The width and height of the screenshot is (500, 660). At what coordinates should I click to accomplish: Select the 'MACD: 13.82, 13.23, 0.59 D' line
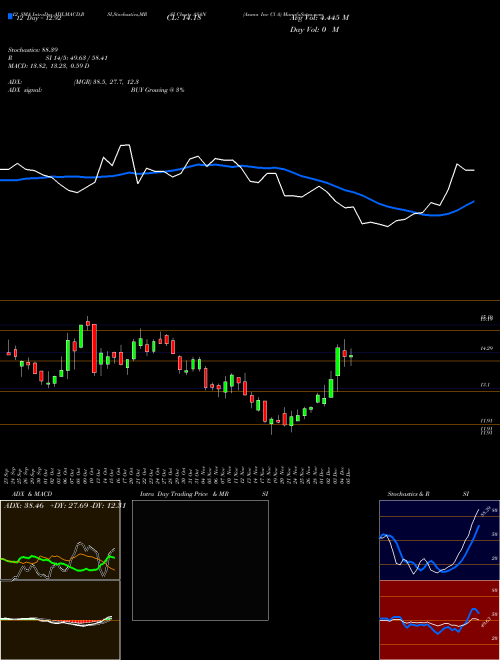point(48,66)
